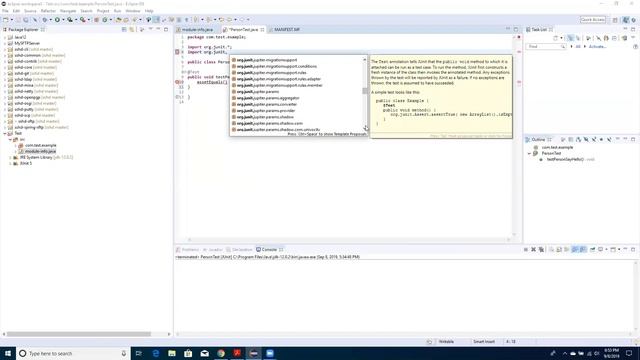
Task: Collapse the Test project
Action: pos(5,133)
